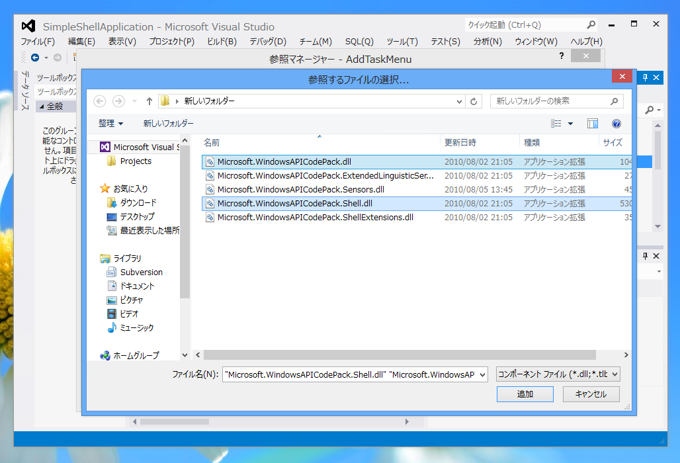Image resolution: width=680 pixels, height=463 pixels.
Task: Sort by サイズ column header
Action: click(612, 143)
